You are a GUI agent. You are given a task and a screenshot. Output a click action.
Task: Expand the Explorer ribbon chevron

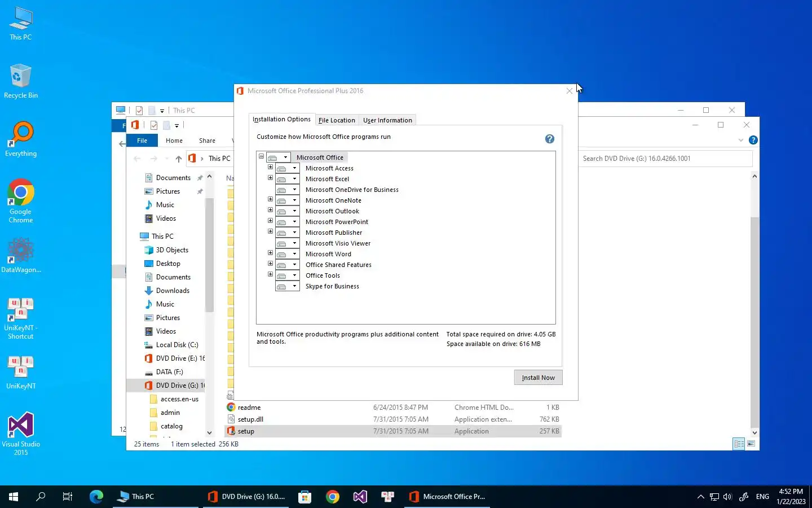[740, 140]
